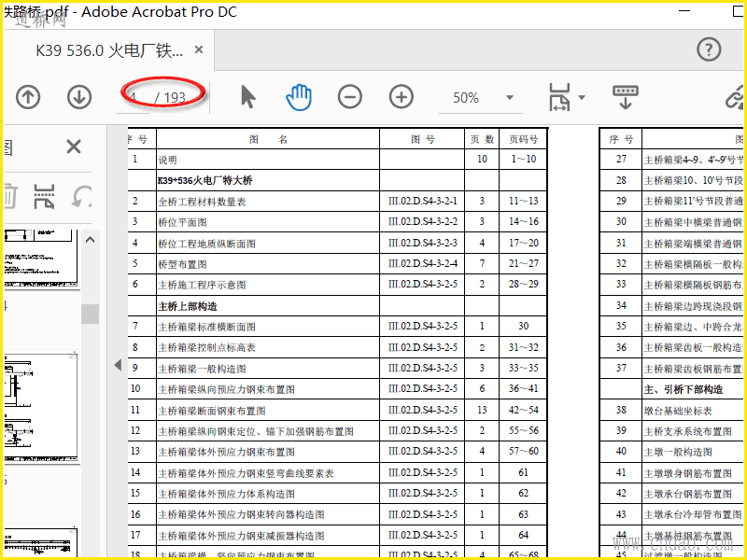The width and height of the screenshot is (747, 560).
Task: Click the row text 桥位平面图
Action: [x=182, y=222]
